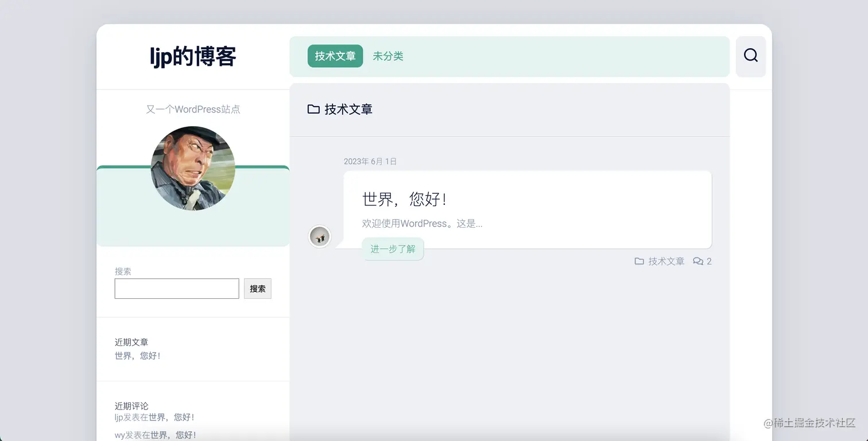Focus the sidebar 搜索 text field
Viewport: 868px width, 441px height.
177,288
